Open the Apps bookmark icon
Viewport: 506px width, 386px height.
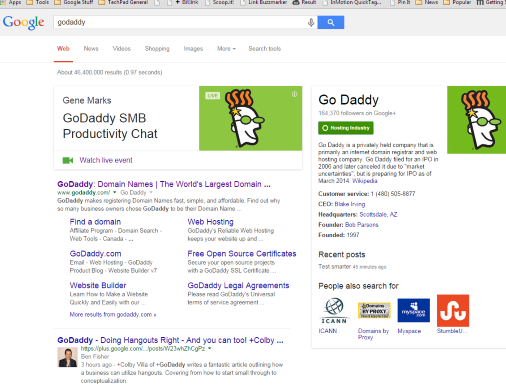tap(11, 2)
